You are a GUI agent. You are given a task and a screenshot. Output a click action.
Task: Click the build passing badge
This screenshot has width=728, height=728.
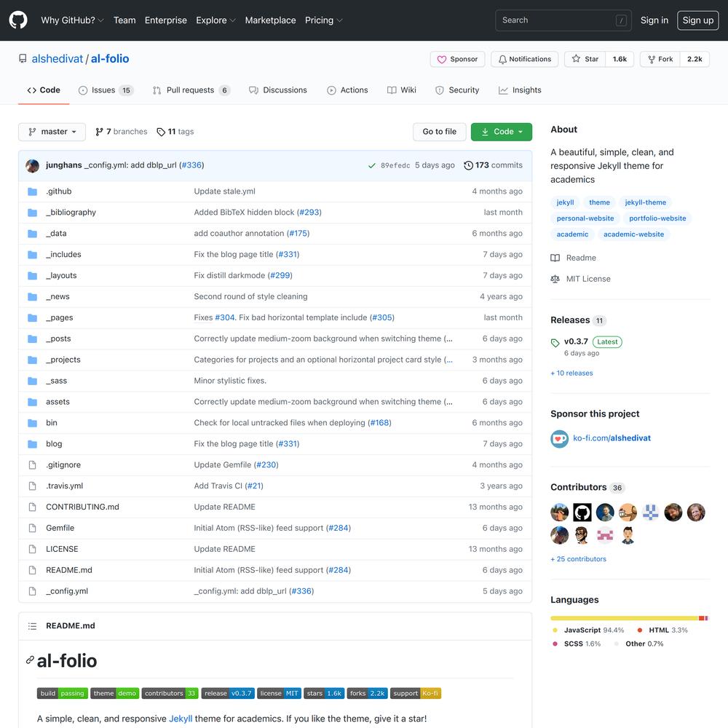(x=62, y=693)
